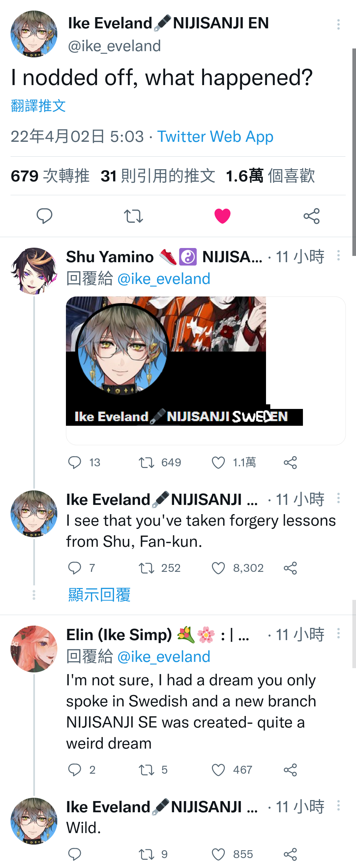The height and width of the screenshot is (868, 356).
Task: Open reply icon on Elin's dream tweet
Action: 74,770
